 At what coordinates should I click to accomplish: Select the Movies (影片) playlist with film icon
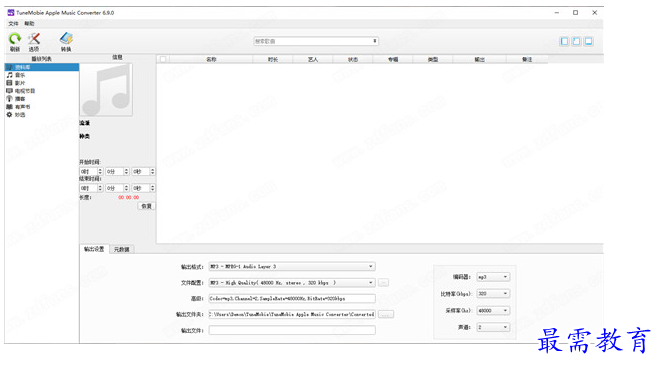coord(9,83)
